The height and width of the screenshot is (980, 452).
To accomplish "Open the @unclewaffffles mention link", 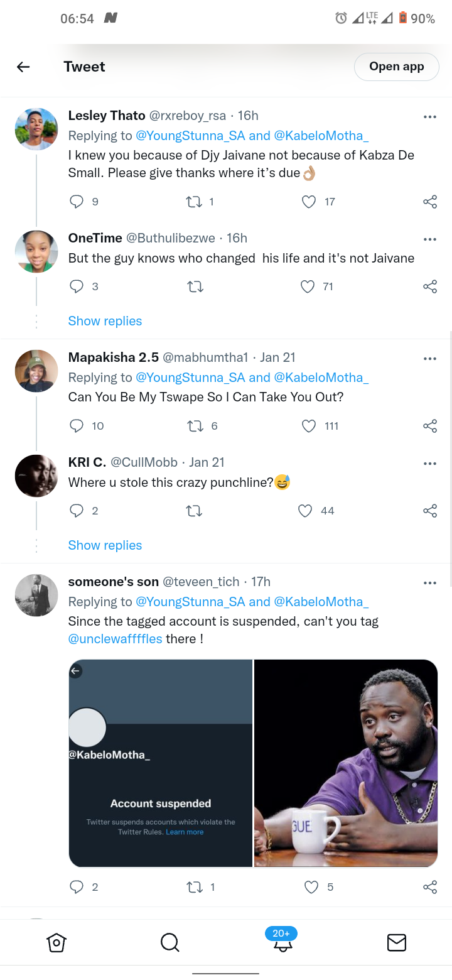I will click(116, 639).
